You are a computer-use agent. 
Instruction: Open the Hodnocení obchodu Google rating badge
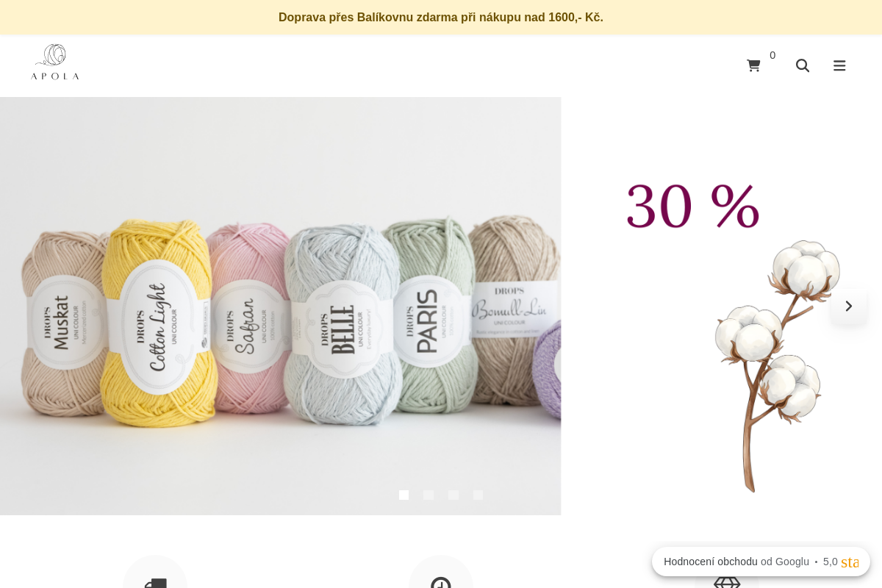pos(761,562)
